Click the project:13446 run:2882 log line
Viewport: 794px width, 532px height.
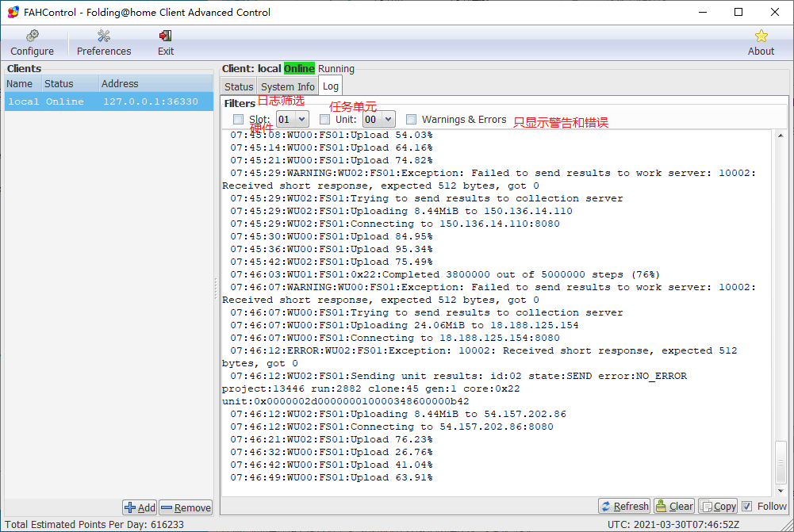[370, 388]
